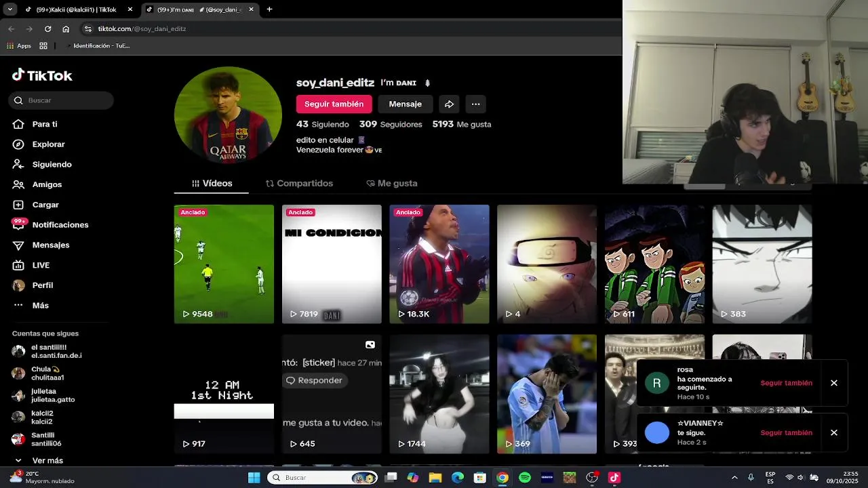Select the Vídeos tab
This screenshot has width=868, height=488.
coord(212,184)
